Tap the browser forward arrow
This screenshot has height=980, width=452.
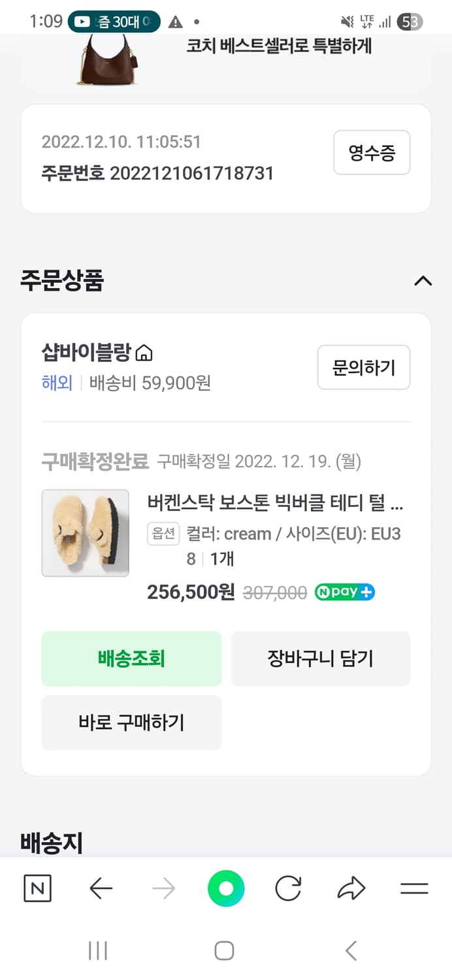click(163, 889)
